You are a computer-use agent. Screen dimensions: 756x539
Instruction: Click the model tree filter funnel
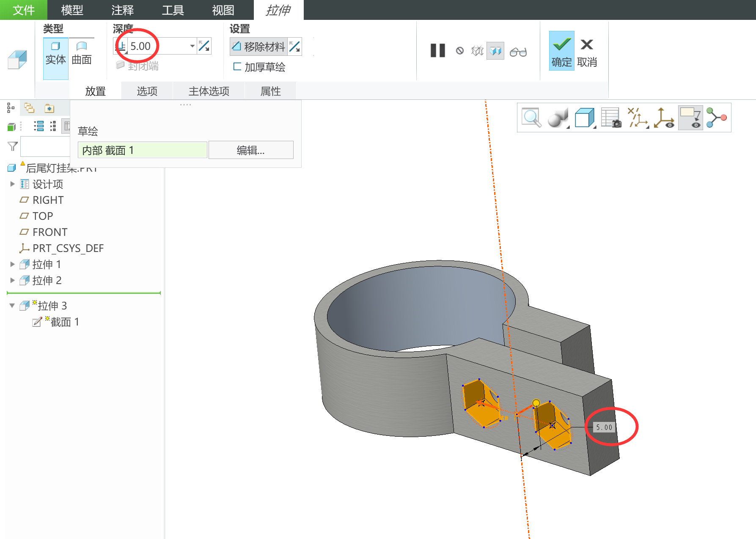tap(13, 146)
